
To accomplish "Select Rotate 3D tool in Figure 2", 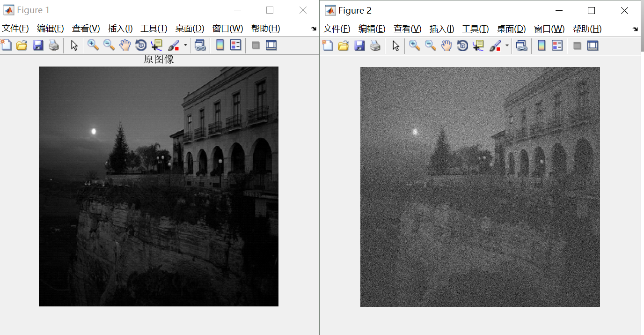I will pos(462,46).
